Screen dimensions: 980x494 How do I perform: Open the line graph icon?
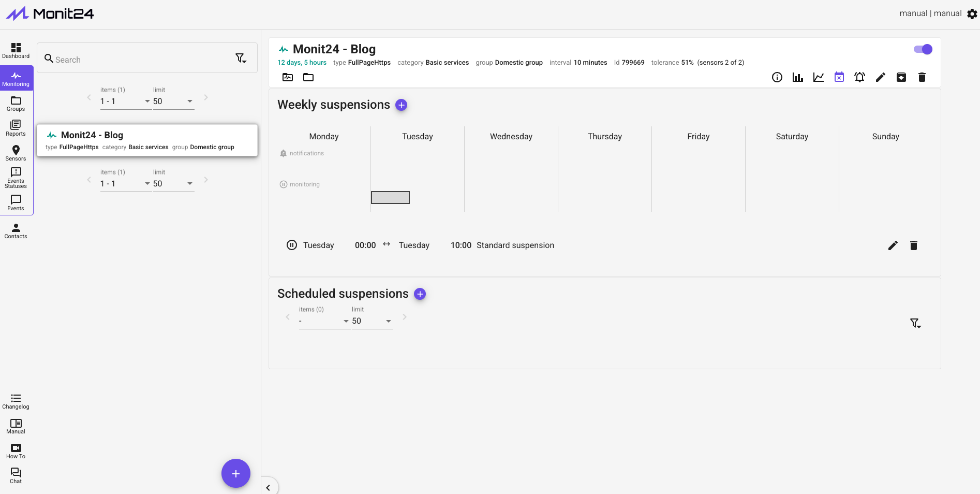coord(818,78)
